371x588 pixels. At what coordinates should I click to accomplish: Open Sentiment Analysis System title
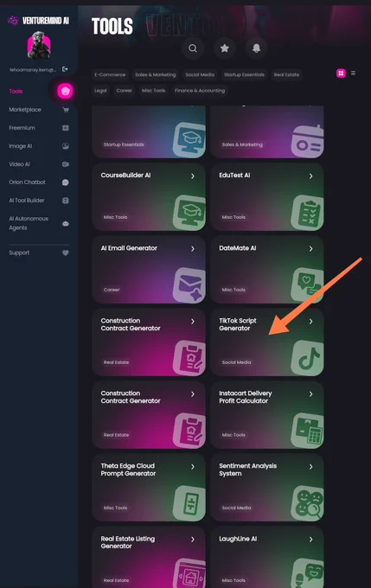pyautogui.click(x=248, y=470)
